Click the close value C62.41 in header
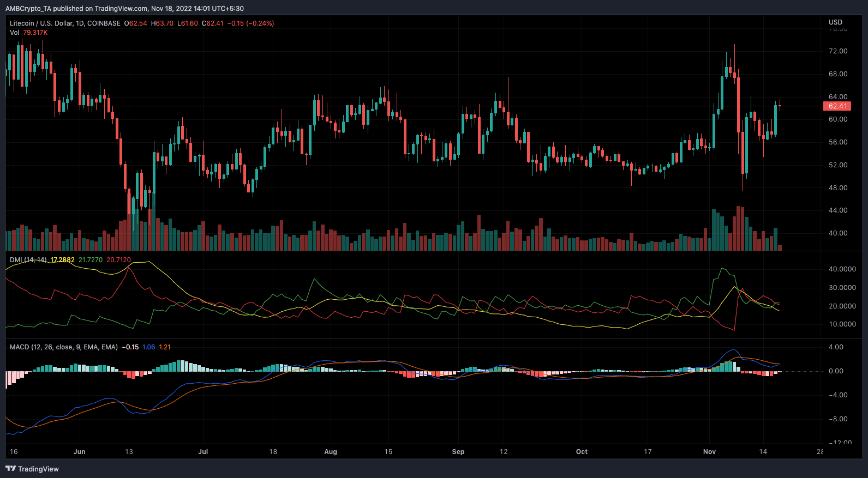This screenshot has height=478, width=868. pyautogui.click(x=213, y=23)
